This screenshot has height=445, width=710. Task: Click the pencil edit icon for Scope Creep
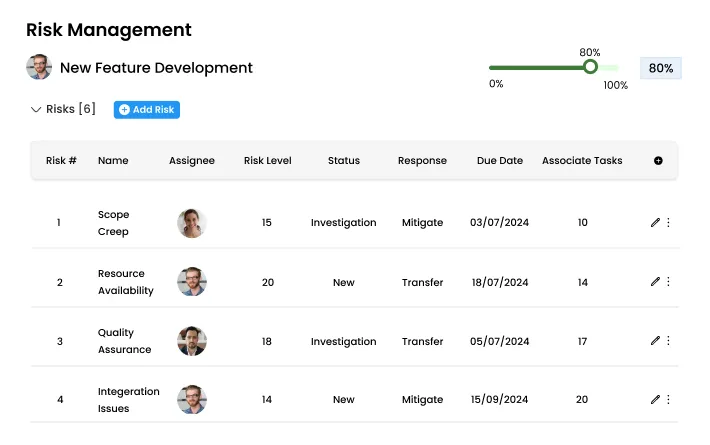click(655, 223)
